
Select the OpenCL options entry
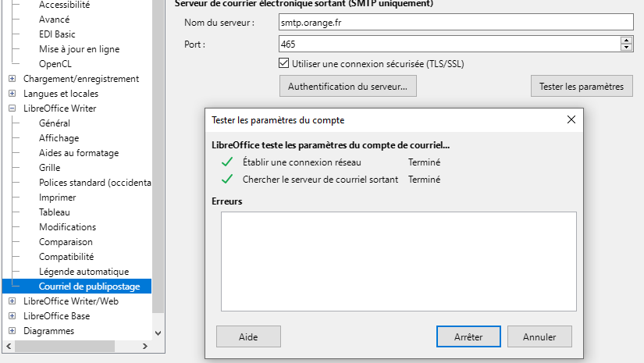55,64
